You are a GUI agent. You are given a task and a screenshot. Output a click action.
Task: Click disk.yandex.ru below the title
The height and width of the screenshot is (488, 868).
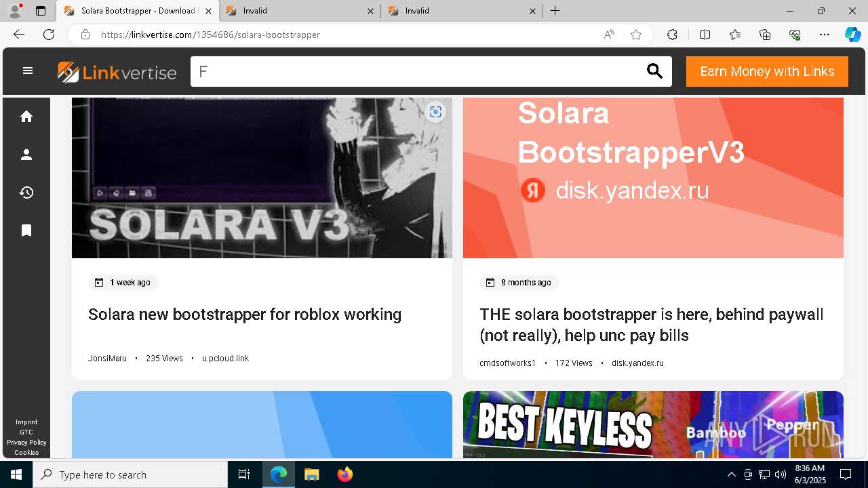637,363
